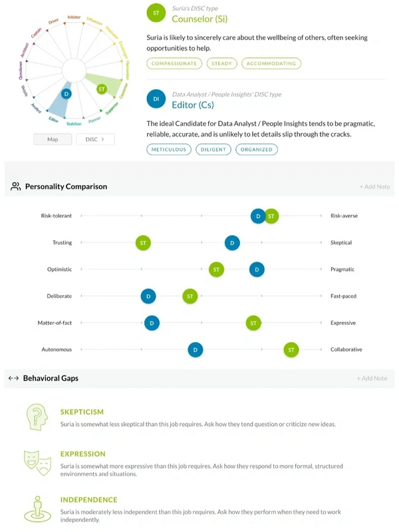Select the Expression theater masks icon
Image resolution: width=399 pixels, height=532 pixels.
coord(37,463)
